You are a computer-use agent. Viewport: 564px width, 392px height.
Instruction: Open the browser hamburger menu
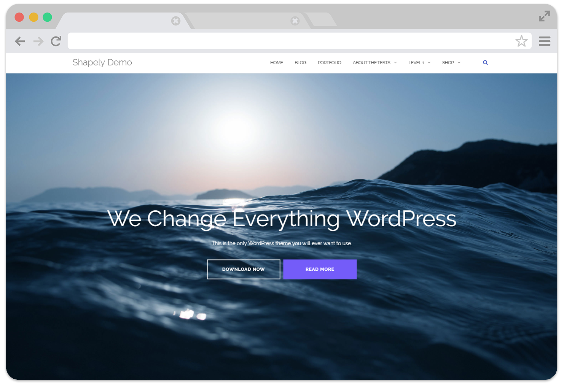tap(545, 41)
